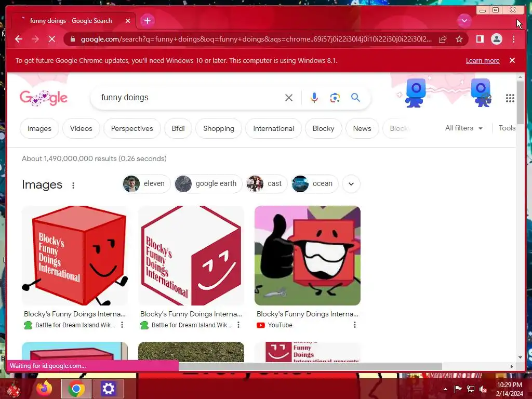This screenshot has width=532, height=399.
Task: Open the first blue doodle character
Action: point(415,93)
